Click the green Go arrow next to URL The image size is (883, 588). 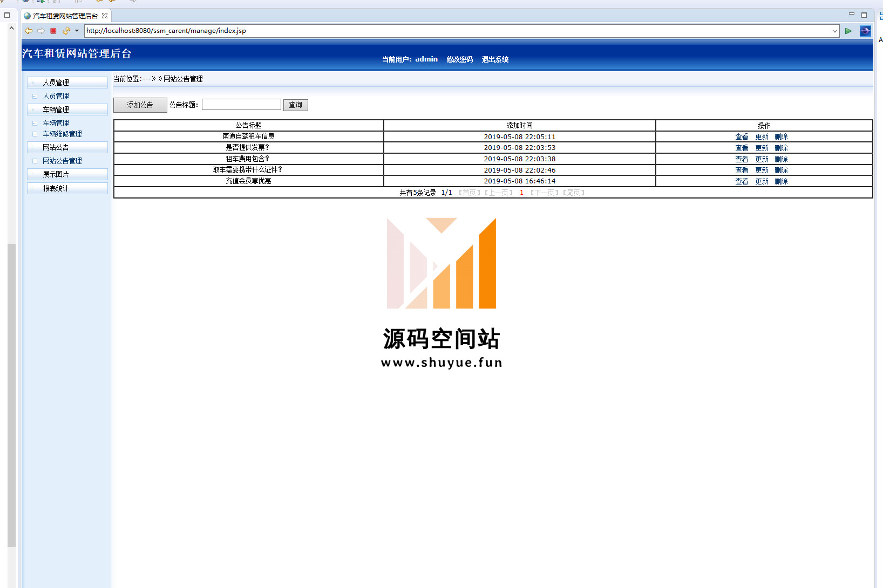point(848,31)
